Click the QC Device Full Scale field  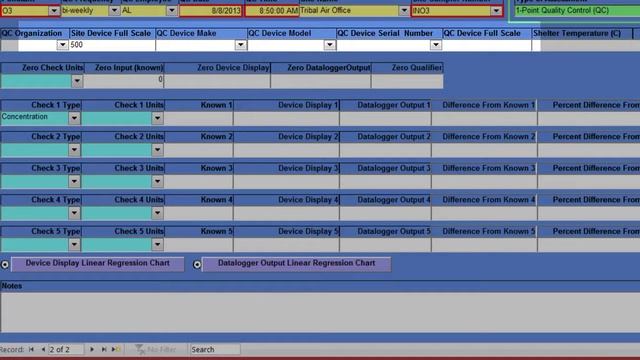(x=487, y=45)
